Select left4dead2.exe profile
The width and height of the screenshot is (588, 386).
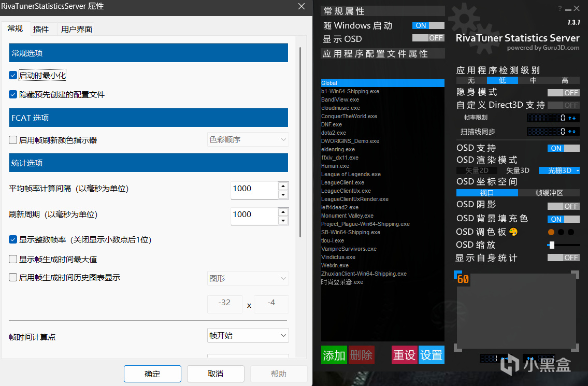[x=382, y=207]
